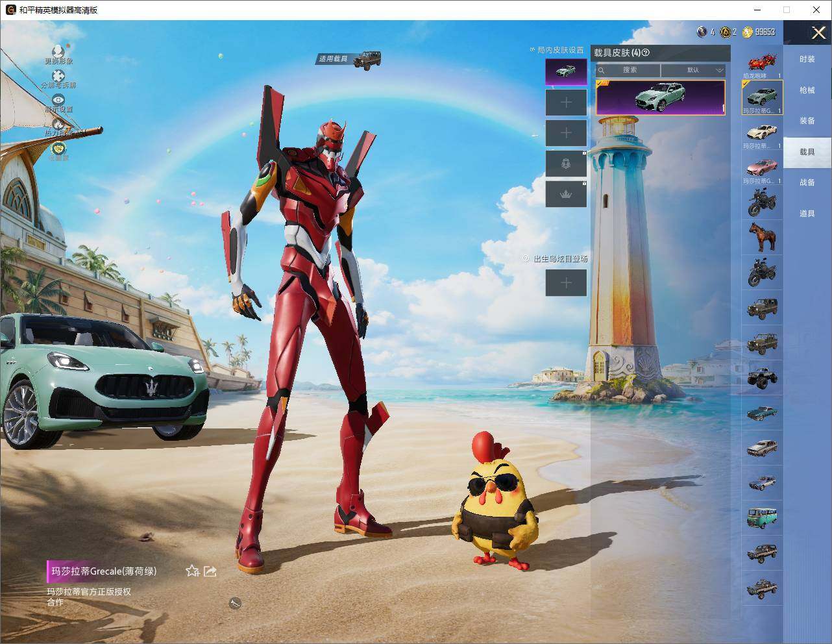Screen dimensions: 832x644
Task: Add a 出生岛炫目登场 entrance effect
Action: (566, 282)
